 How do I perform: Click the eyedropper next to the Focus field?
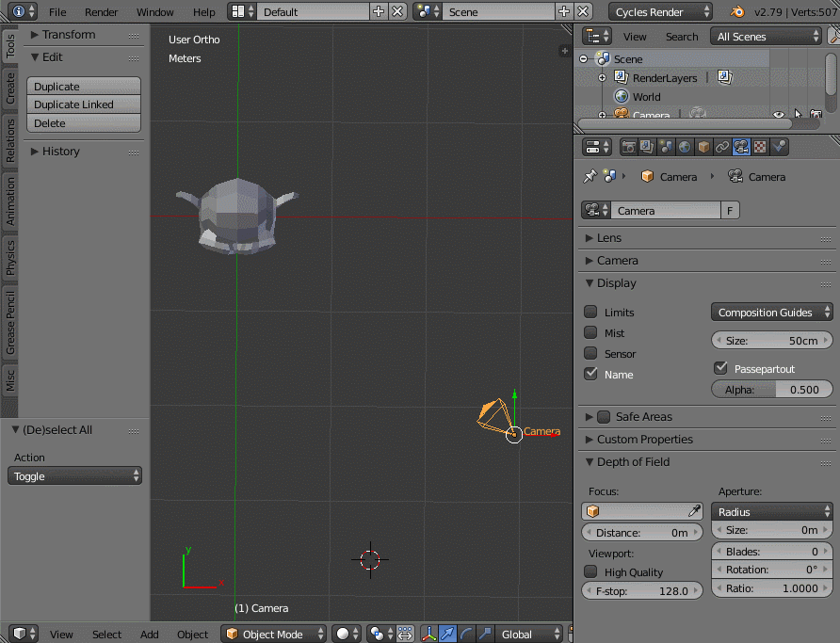point(694,511)
